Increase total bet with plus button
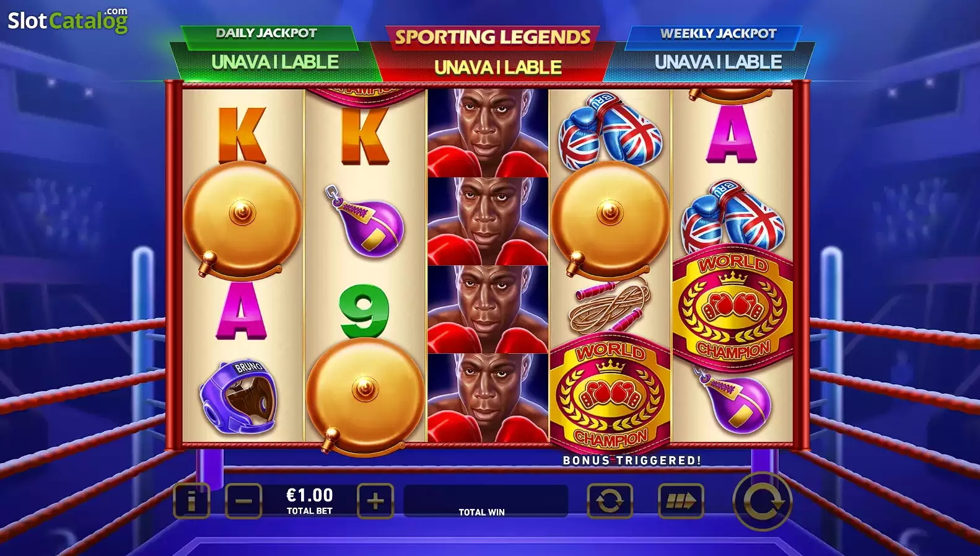Viewport: 980px width, 556px height. pos(375,501)
